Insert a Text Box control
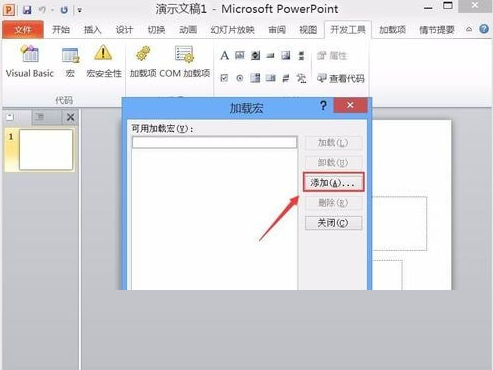The image size is (493, 370). pyautogui.click(x=240, y=55)
